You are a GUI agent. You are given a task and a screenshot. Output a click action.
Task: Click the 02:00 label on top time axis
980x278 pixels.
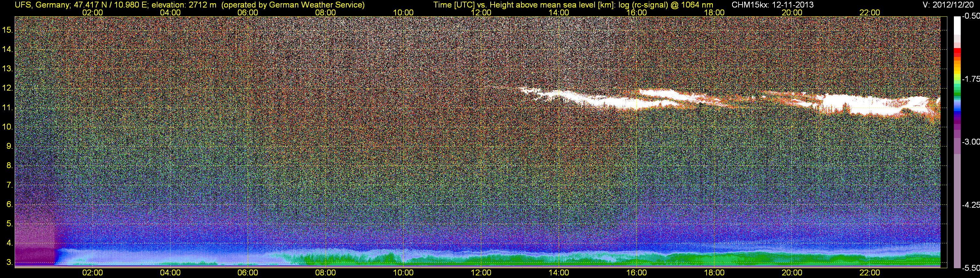(x=92, y=12)
